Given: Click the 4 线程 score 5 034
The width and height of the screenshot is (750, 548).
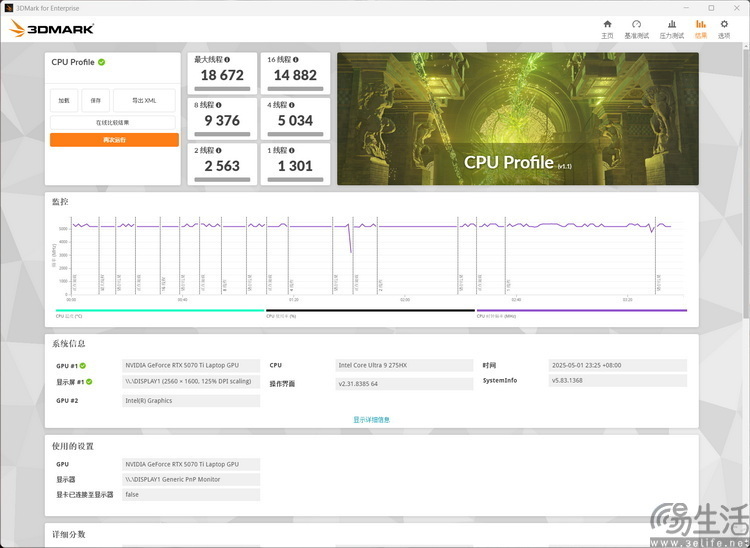Looking at the screenshot, I should coord(295,121).
